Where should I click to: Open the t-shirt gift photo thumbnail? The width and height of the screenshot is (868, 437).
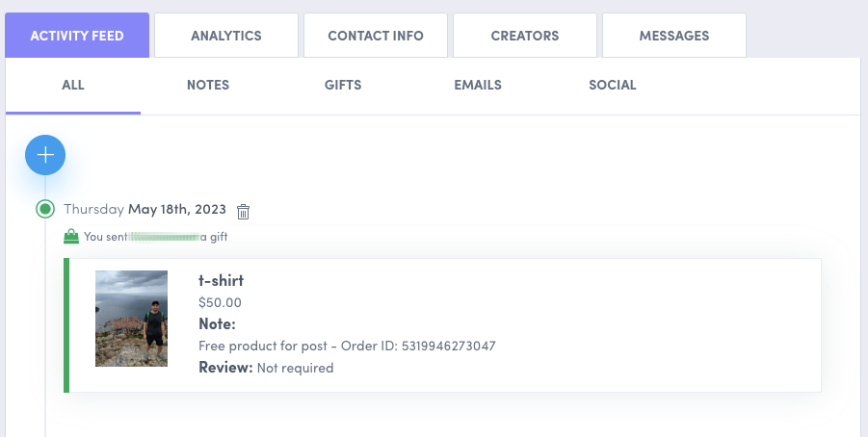(x=131, y=319)
